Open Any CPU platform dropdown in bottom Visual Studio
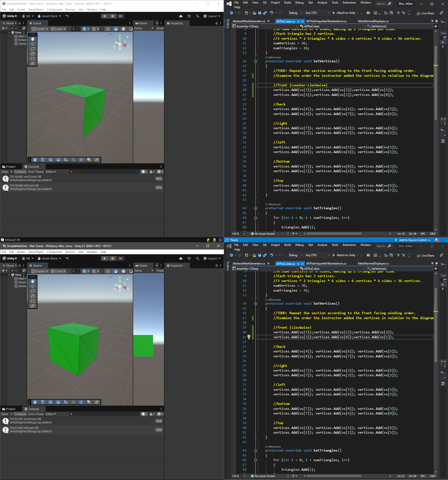Image resolution: width=448 pixels, height=480 pixels. [317, 255]
